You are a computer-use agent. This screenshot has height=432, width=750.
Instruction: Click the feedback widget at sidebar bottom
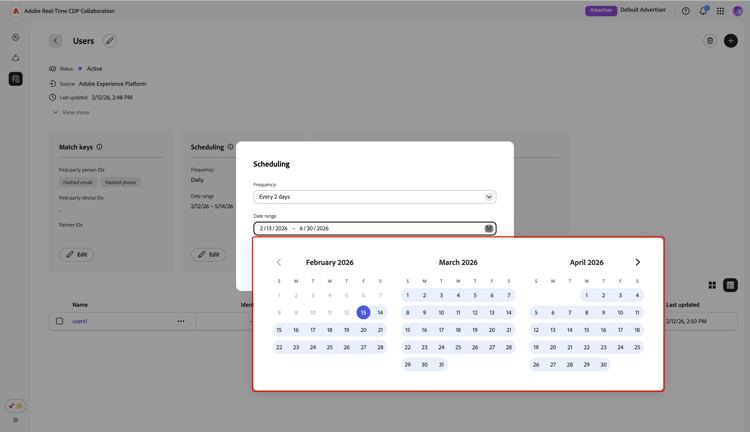click(x=15, y=406)
